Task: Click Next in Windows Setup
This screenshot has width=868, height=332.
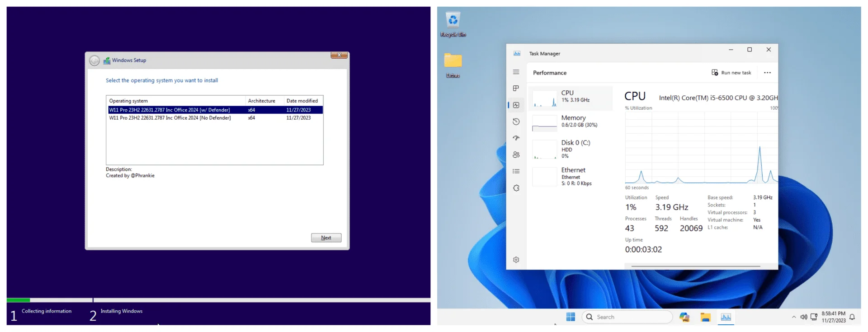Action: pyautogui.click(x=326, y=238)
